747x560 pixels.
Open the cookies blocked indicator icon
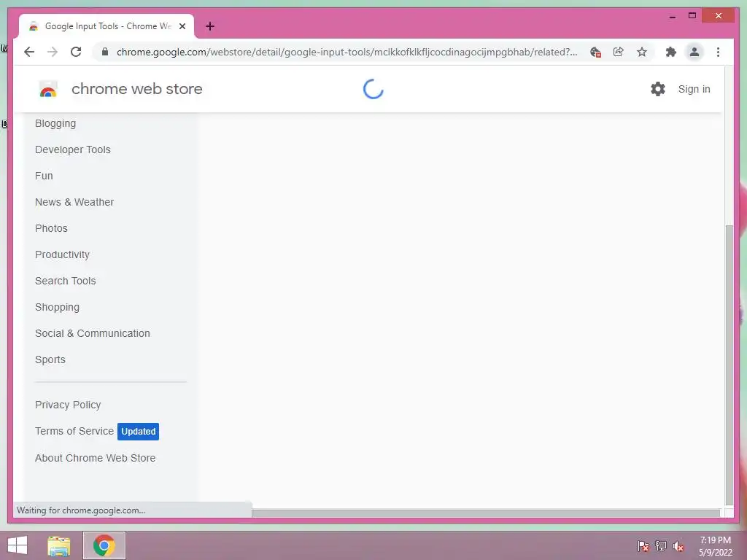(x=595, y=52)
